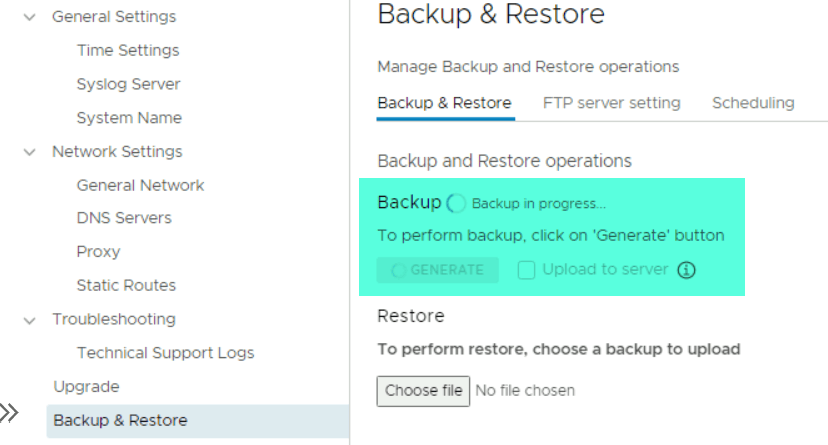Collapse the Network Settings chevron
The image size is (828, 445).
29,152
